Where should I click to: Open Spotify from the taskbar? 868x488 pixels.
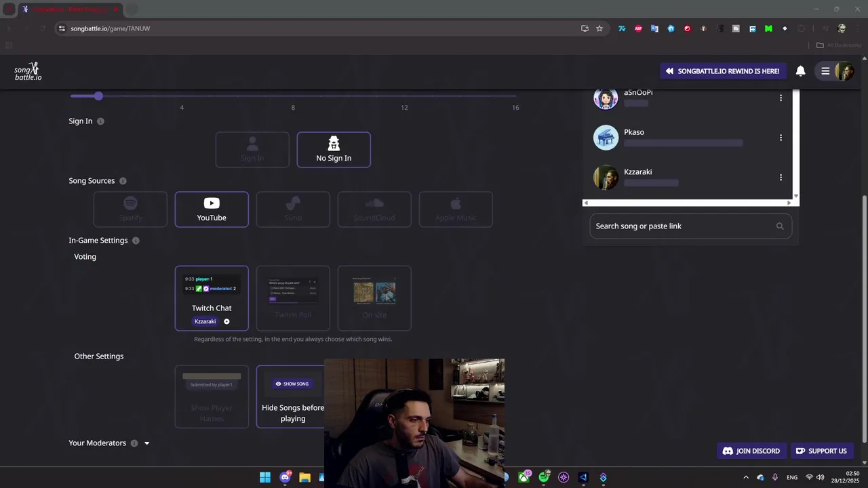pos(544,477)
